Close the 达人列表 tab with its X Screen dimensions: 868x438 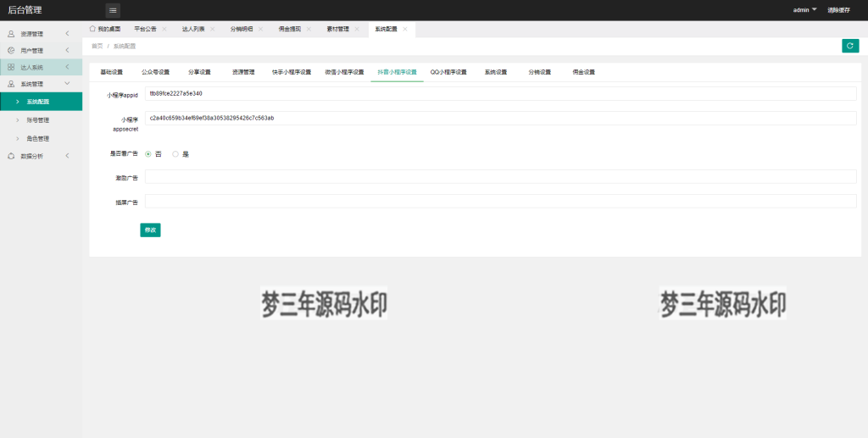tap(212, 29)
